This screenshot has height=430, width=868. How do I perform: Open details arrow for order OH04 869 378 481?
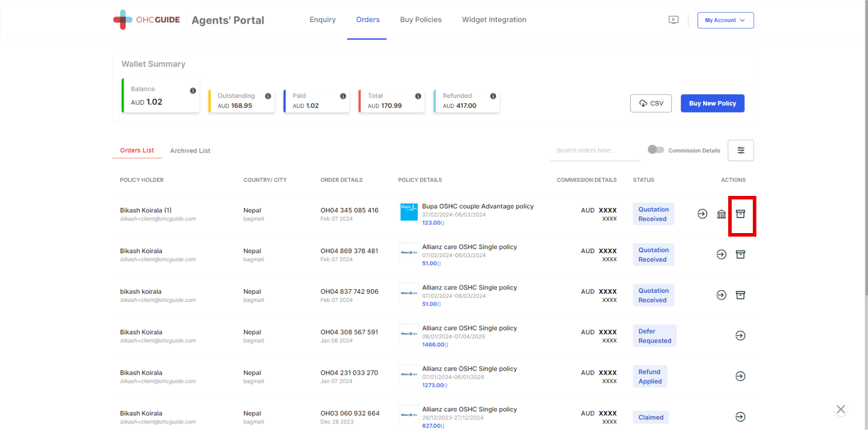(721, 255)
